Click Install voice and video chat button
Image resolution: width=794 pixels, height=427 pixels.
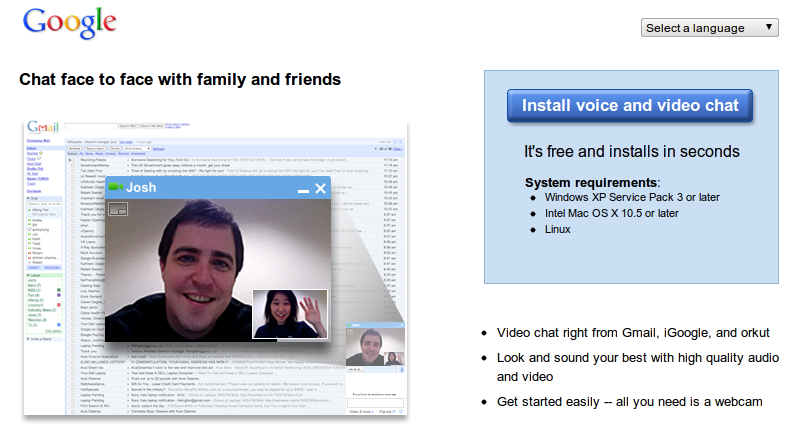[630, 105]
